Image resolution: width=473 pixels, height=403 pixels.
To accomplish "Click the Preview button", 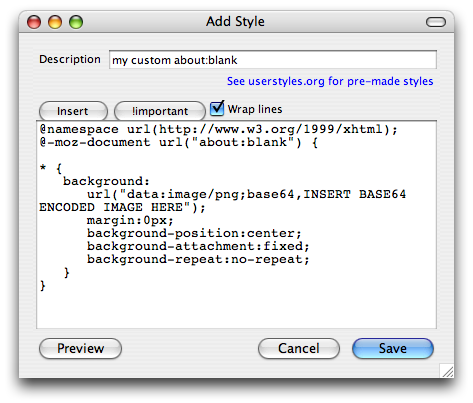I will click(80, 349).
